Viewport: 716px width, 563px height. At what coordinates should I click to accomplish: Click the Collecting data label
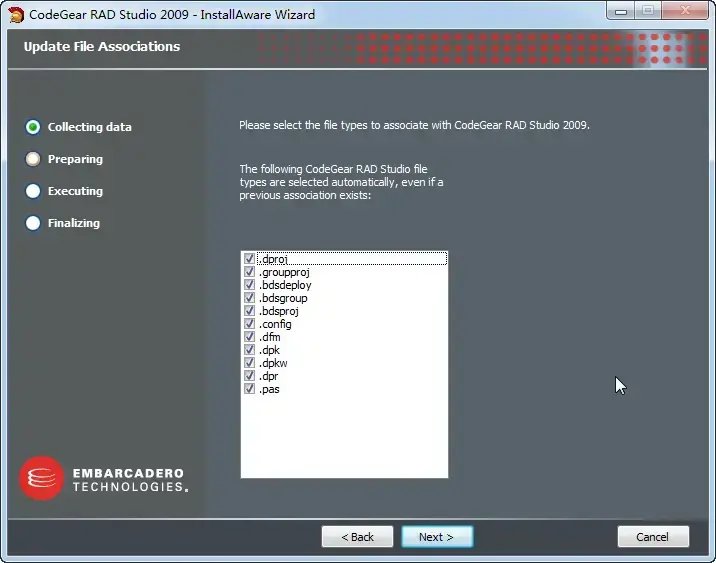tap(90, 127)
